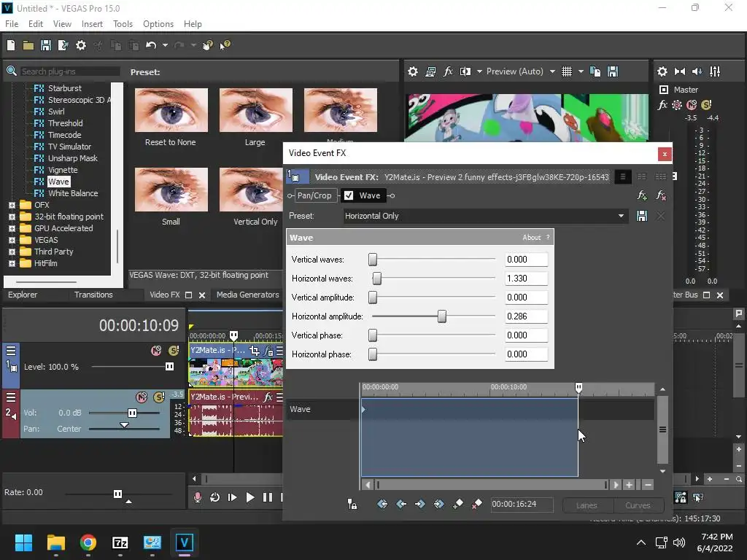Image resolution: width=747 pixels, height=560 pixels.
Task: Click the Curves button
Action: click(x=638, y=505)
